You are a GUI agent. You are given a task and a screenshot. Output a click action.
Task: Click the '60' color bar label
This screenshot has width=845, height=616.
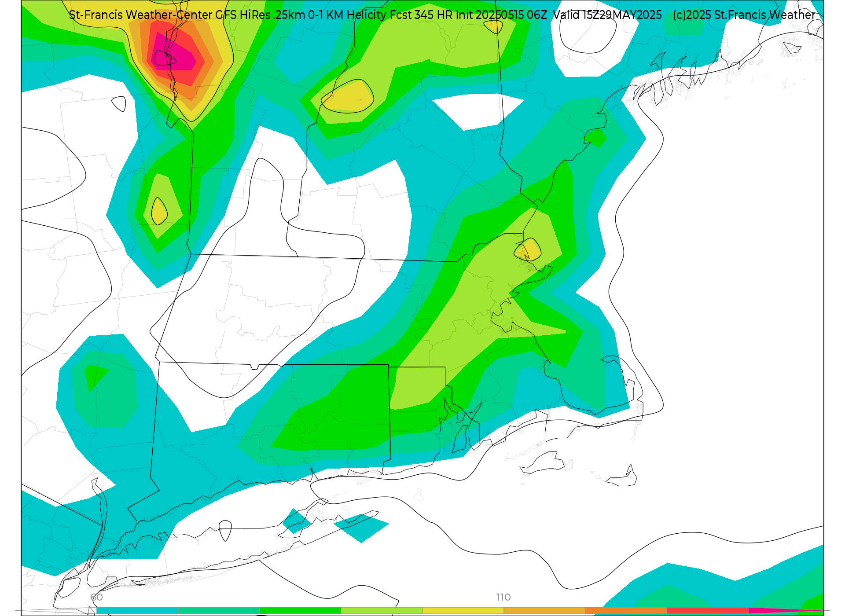coord(96,597)
